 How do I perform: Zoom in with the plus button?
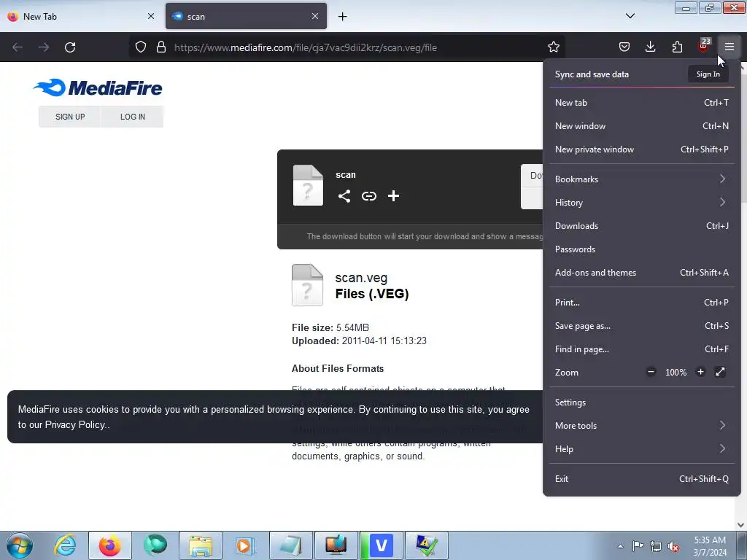[x=700, y=372]
